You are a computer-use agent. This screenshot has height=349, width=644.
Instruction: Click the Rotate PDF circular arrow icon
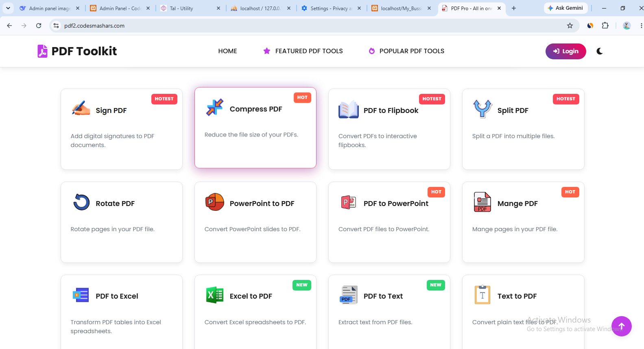(81, 202)
